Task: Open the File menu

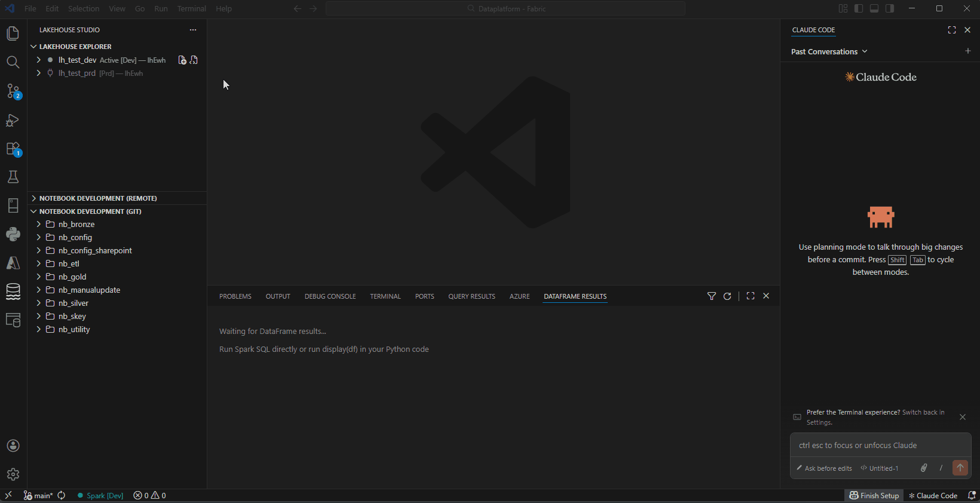Action: (30, 8)
